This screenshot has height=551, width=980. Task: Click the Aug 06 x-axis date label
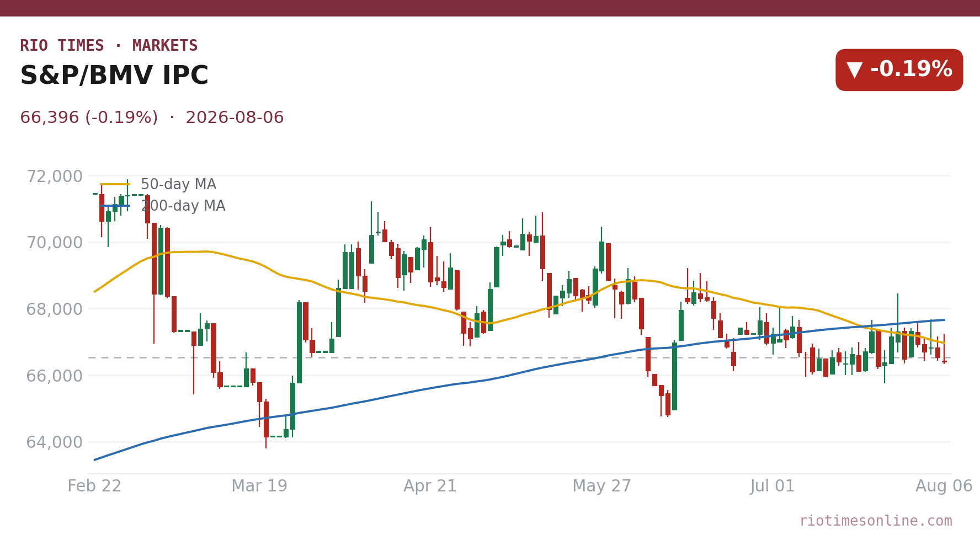944,486
